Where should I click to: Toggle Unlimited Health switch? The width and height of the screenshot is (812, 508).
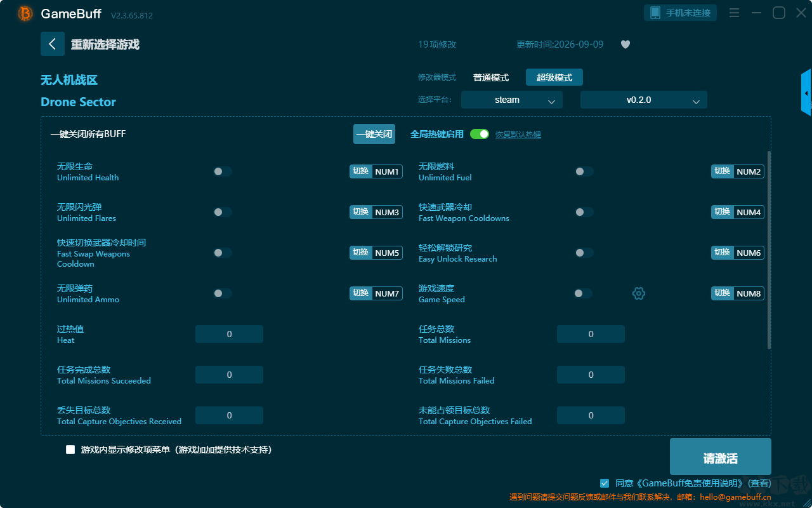223,171
